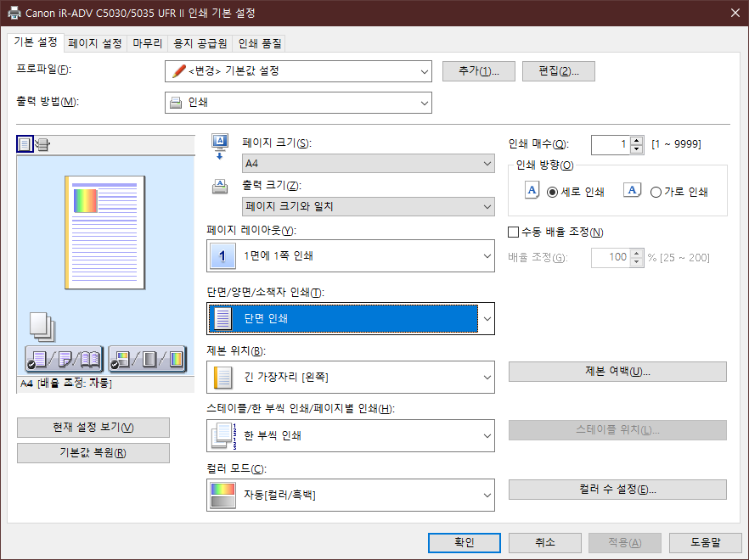Open the 출력 크기 dropdown
Viewport: 749px width, 560px height.
tap(369, 207)
